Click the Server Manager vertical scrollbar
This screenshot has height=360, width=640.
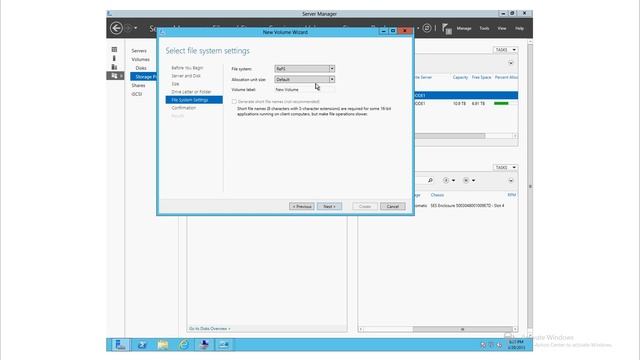(x=530, y=186)
